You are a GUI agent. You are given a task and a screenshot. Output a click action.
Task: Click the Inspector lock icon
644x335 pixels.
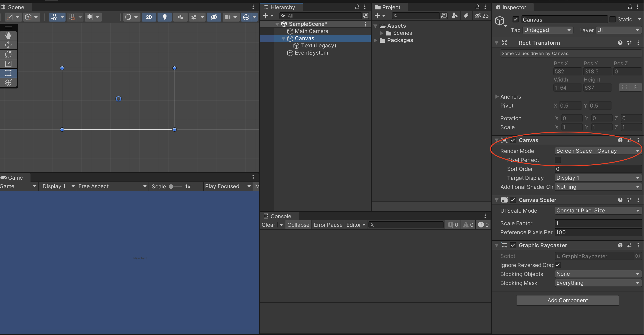pyautogui.click(x=630, y=7)
